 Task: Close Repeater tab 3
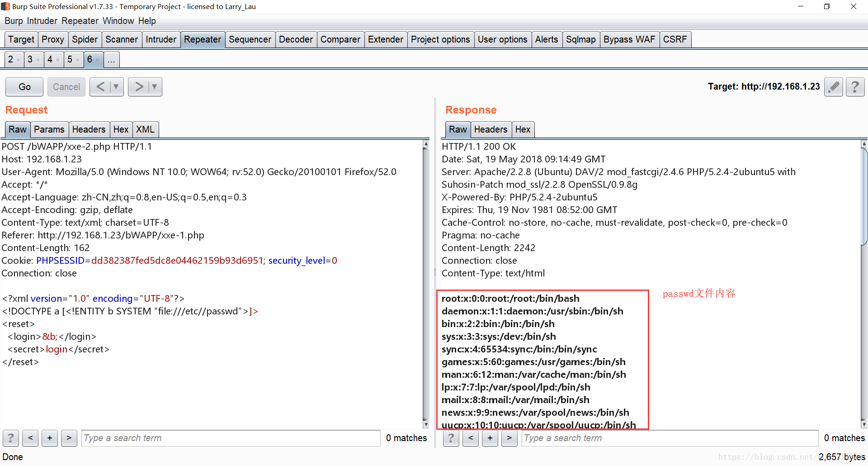click(38, 60)
